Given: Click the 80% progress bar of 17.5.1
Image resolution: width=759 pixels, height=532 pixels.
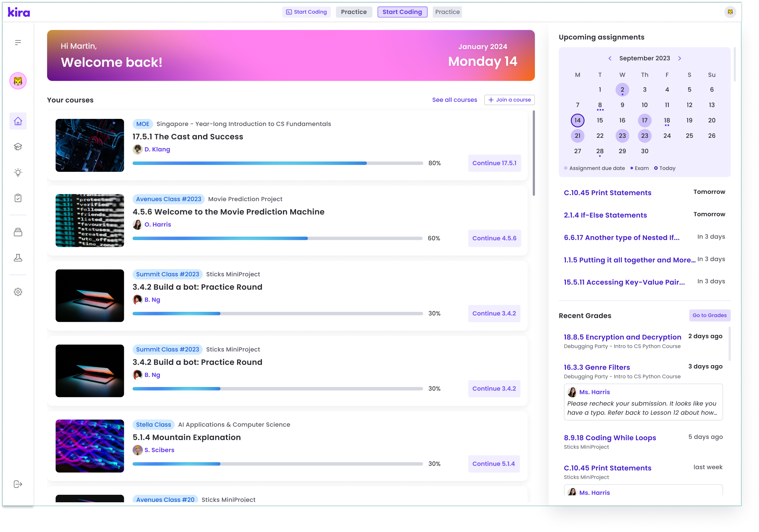Looking at the screenshot, I should 278,163.
